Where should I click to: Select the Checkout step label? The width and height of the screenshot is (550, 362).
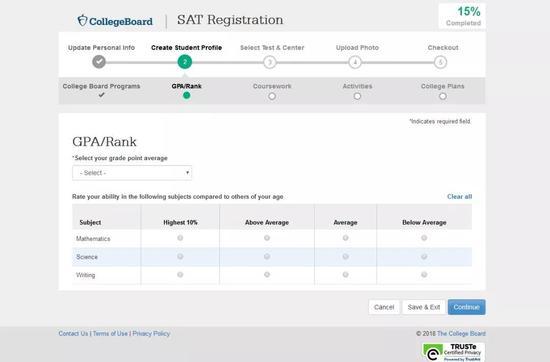tap(443, 48)
